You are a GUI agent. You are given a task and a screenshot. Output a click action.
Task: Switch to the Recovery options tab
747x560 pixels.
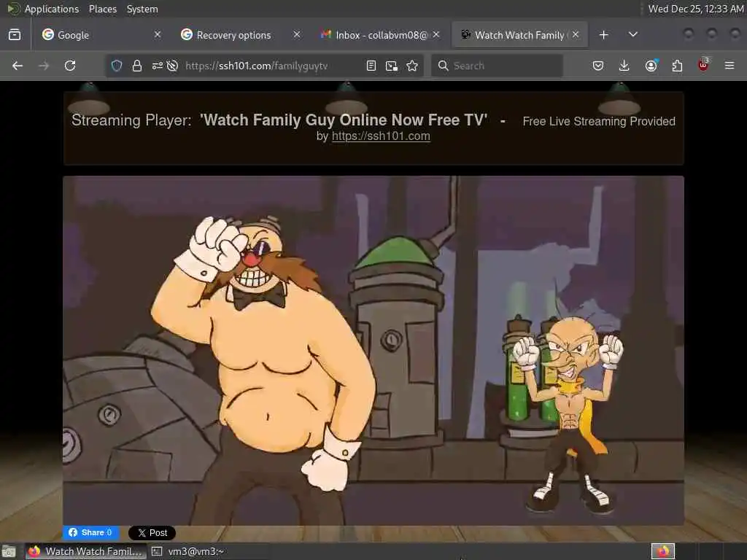click(x=241, y=35)
